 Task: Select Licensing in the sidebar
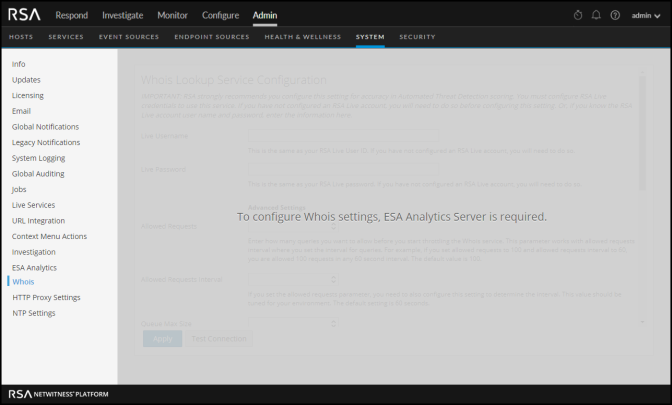click(27, 95)
